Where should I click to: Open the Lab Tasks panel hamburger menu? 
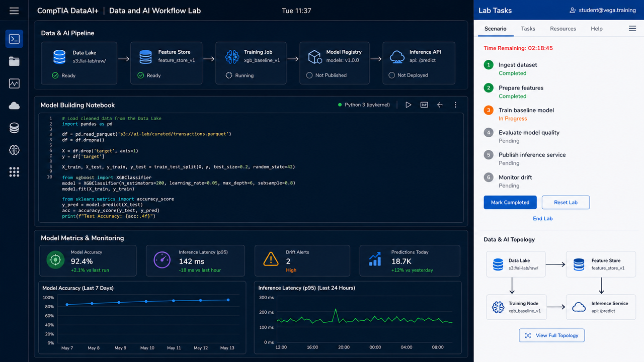(x=632, y=29)
